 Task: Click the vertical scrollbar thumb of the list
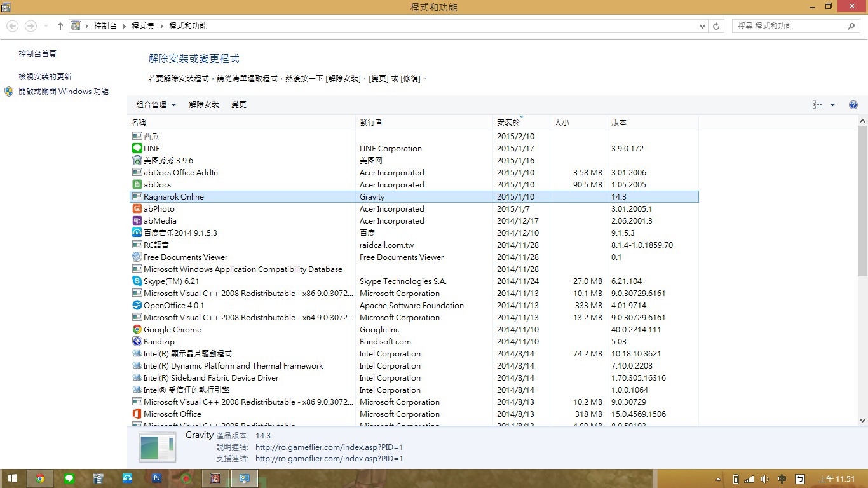pyautogui.click(x=862, y=201)
